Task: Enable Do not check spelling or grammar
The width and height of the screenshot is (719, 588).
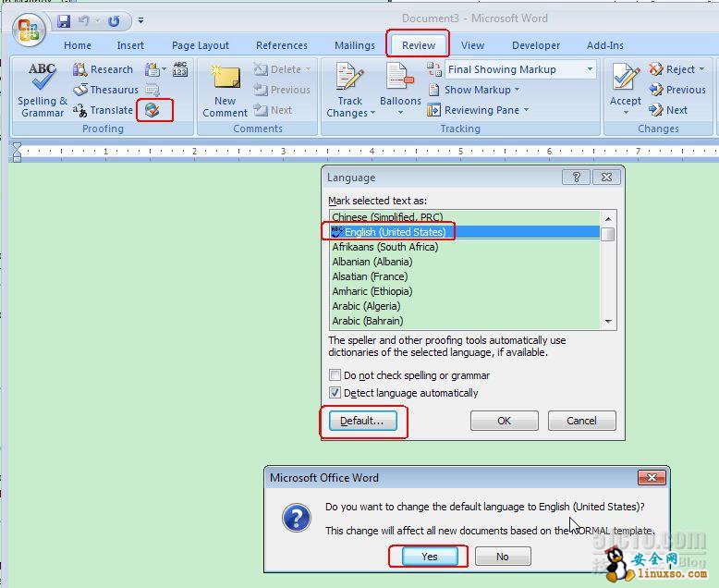Action: (x=335, y=376)
